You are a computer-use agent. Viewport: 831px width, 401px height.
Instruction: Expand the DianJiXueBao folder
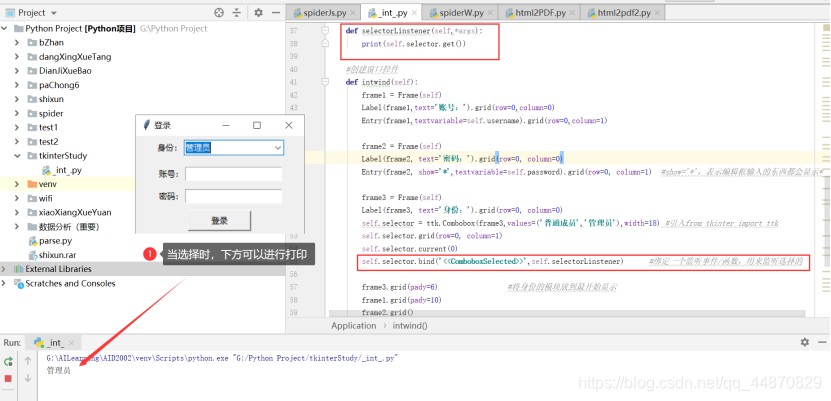tap(17, 70)
